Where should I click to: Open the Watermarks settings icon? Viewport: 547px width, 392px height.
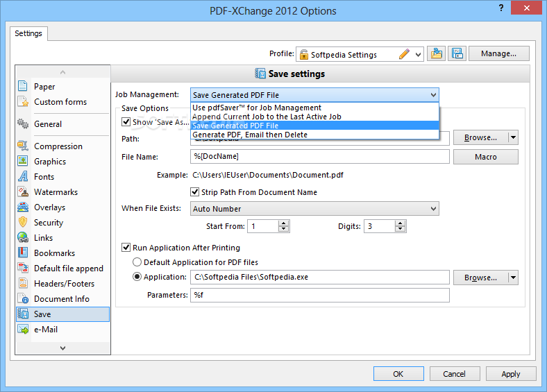(24, 192)
